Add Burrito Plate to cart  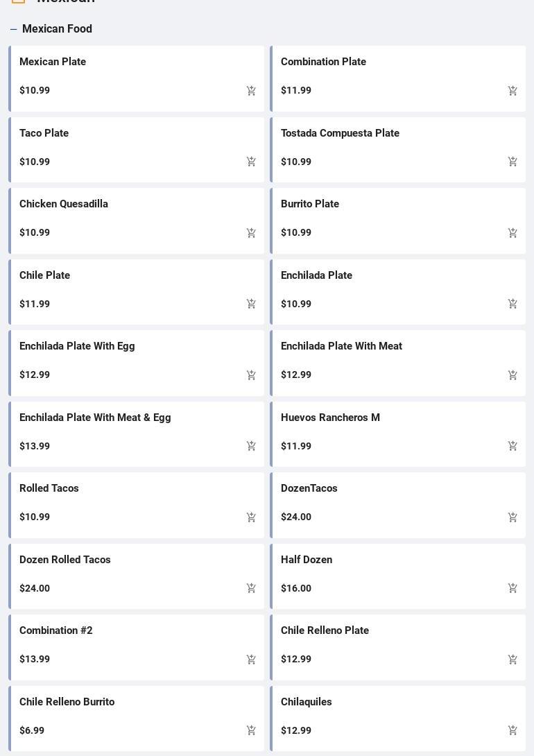(513, 233)
